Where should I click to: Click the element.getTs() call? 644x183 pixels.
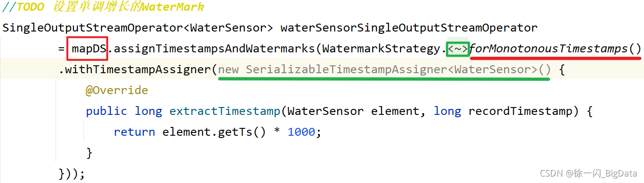[214, 132]
